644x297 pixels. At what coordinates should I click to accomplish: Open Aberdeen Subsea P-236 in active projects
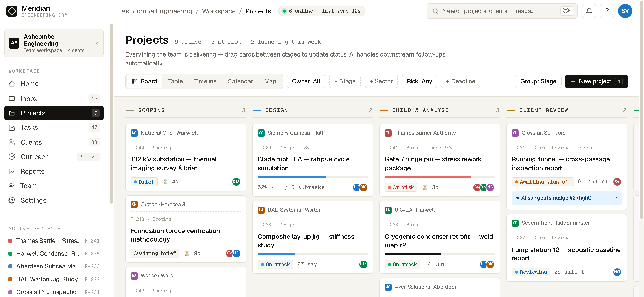point(54,266)
